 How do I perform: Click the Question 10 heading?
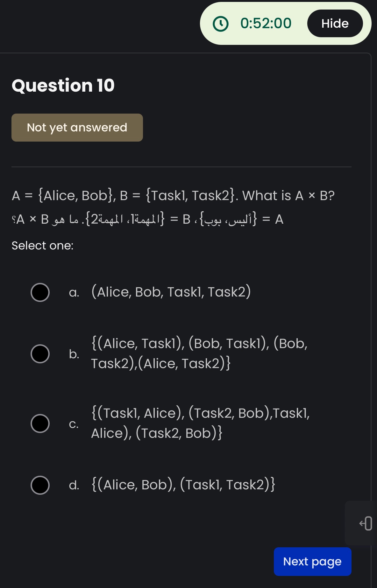click(63, 85)
